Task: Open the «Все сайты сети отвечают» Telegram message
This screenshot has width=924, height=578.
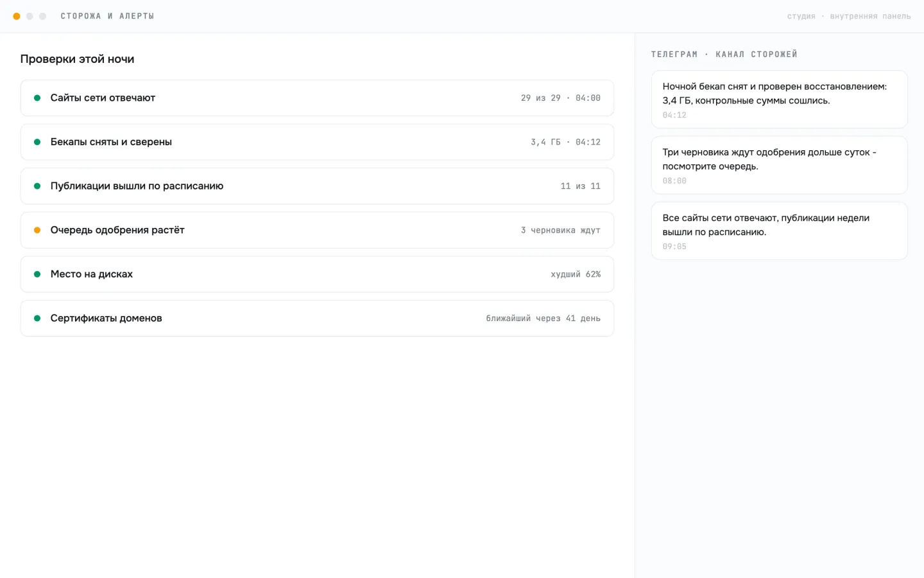Action: pos(779,231)
